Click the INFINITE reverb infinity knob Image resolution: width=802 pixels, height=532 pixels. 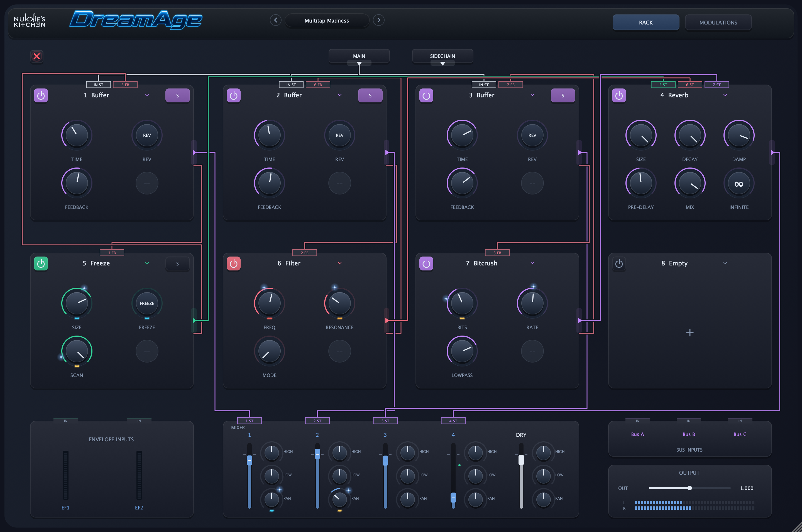[x=739, y=184]
